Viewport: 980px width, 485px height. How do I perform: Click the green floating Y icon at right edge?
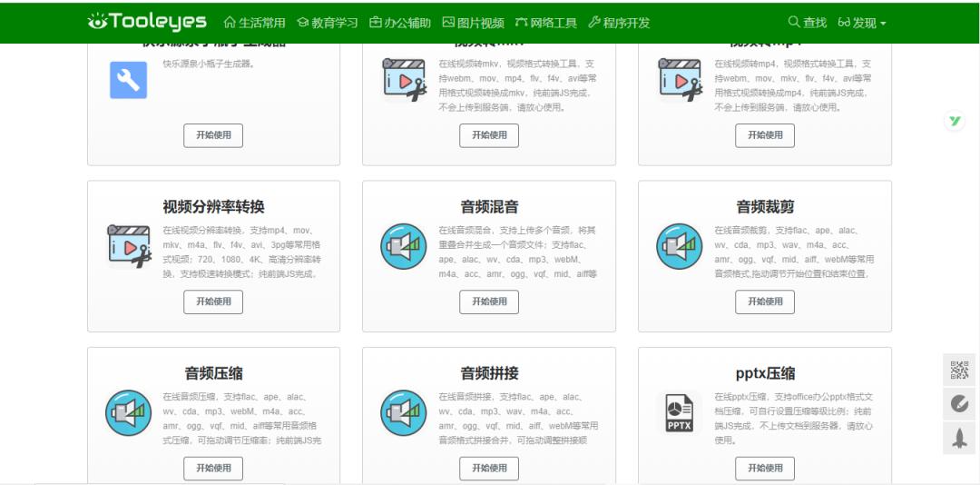tap(955, 121)
